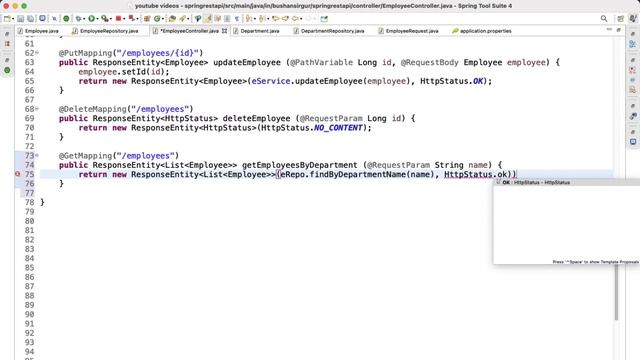Go to Next Annotation icon

(248, 19)
